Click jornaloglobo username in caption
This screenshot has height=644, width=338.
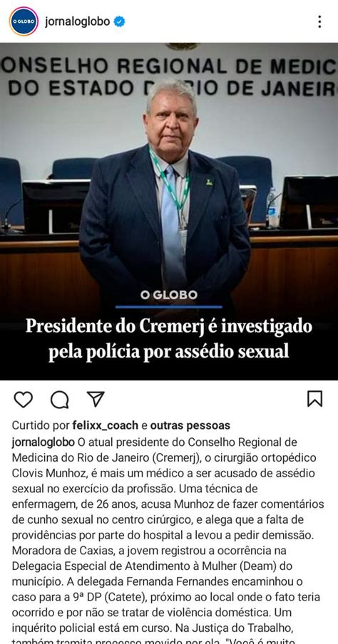pyautogui.click(x=43, y=442)
